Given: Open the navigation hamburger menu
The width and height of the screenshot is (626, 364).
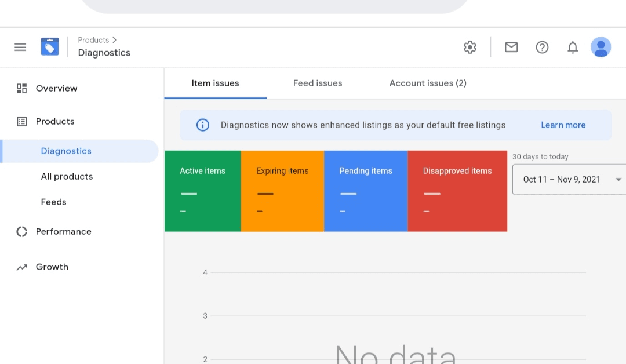Looking at the screenshot, I should [20, 47].
